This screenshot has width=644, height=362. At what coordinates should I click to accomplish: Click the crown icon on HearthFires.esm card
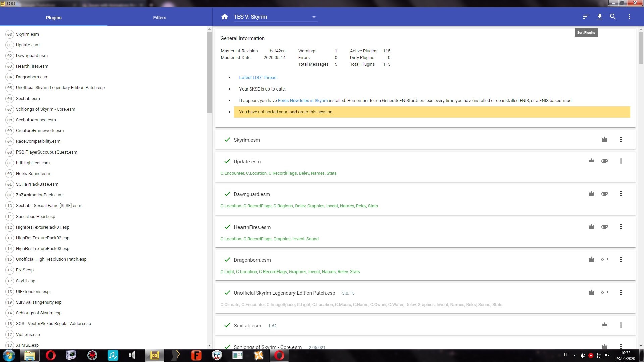(591, 227)
